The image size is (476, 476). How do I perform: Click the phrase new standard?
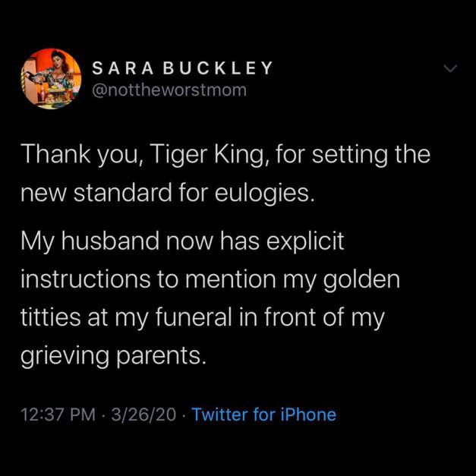pos(96,194)
